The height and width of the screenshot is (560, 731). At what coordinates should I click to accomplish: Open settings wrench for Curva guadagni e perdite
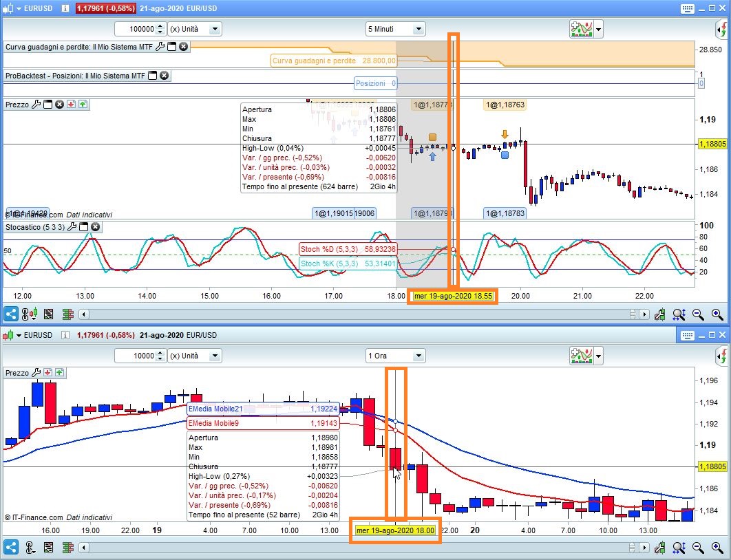click(160, 47)
